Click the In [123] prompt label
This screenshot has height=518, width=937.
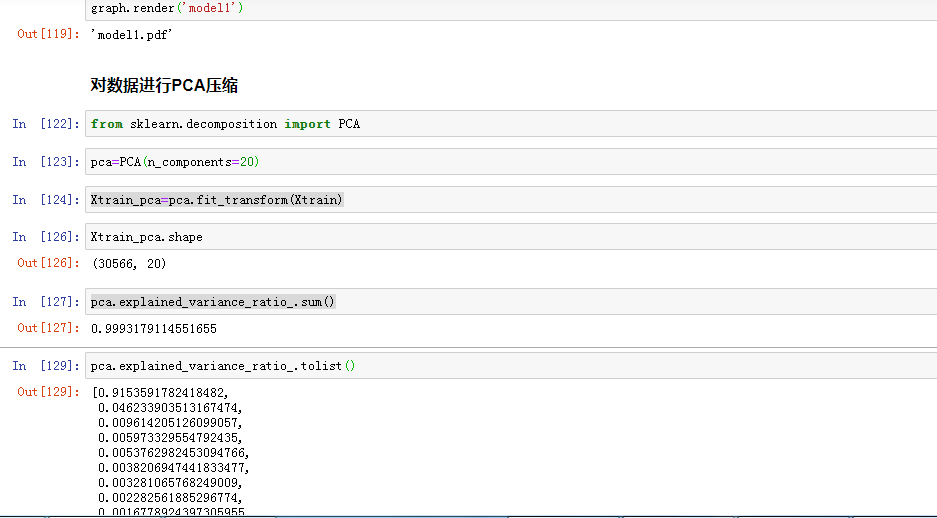46,162
